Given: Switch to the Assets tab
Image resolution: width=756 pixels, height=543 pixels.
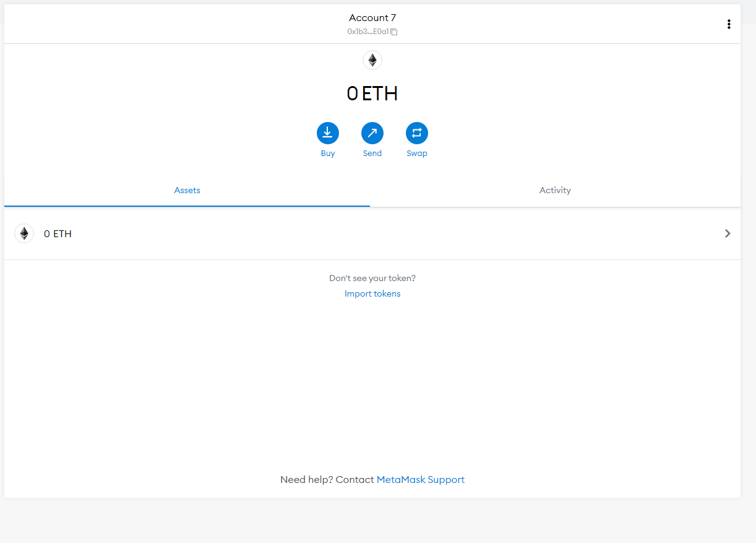Looking at the screenshot, I should pyautogui.click(x=187, y=190).
